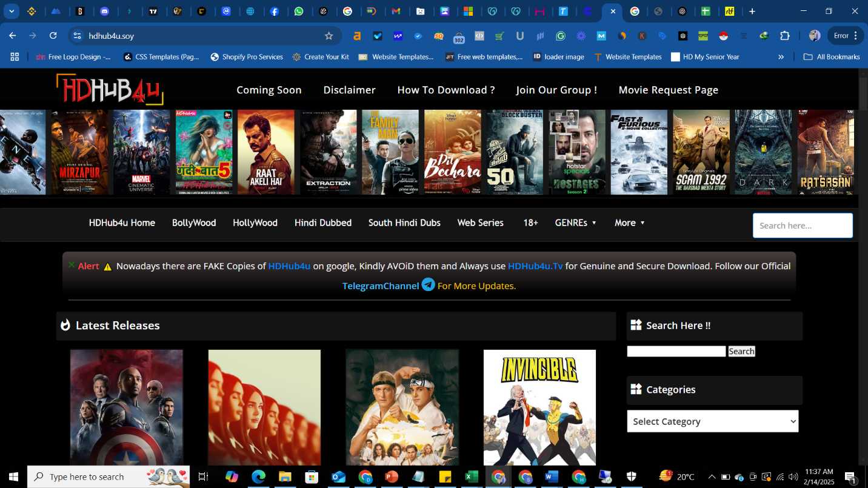The height and width of the screenshot is (488, 868).
Task: Open Excel from the Windows taskbar
Action: click(471, 476)
